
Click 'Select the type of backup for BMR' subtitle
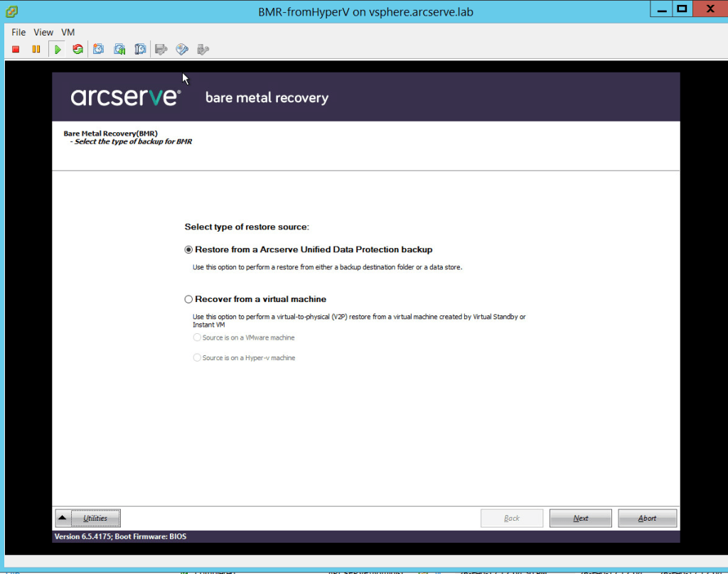coord(133,141)
